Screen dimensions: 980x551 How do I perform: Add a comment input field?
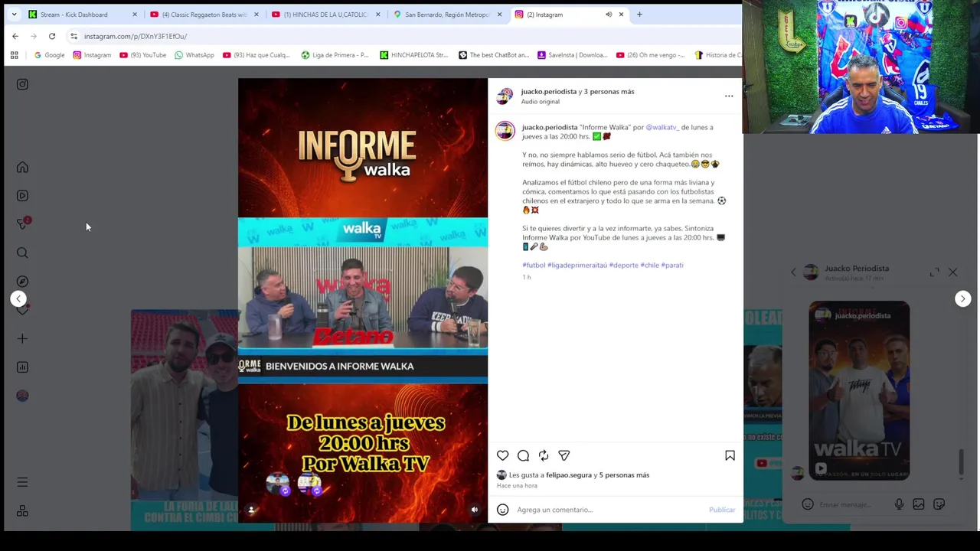609,510
